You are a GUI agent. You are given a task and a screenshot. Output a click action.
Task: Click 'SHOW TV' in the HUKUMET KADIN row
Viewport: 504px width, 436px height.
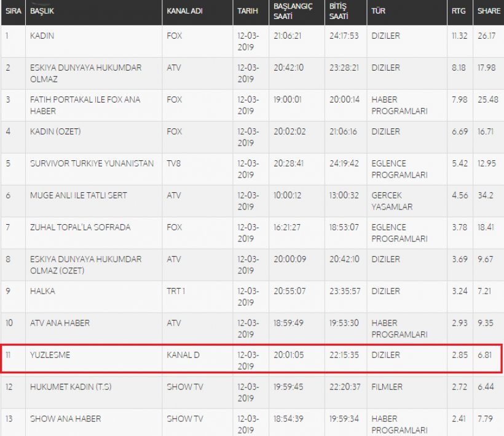pyautogui.click(x=185, y=387)
